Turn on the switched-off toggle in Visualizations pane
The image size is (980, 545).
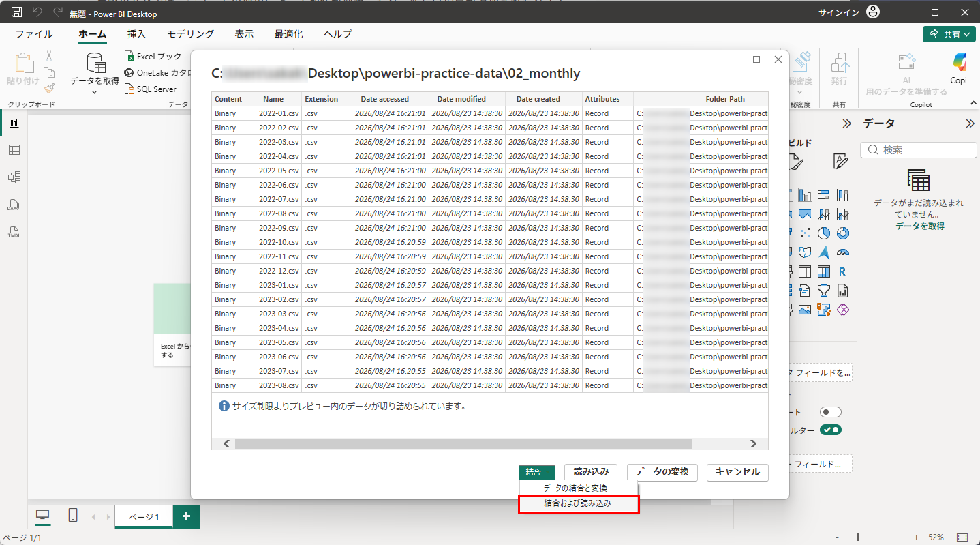831,412
